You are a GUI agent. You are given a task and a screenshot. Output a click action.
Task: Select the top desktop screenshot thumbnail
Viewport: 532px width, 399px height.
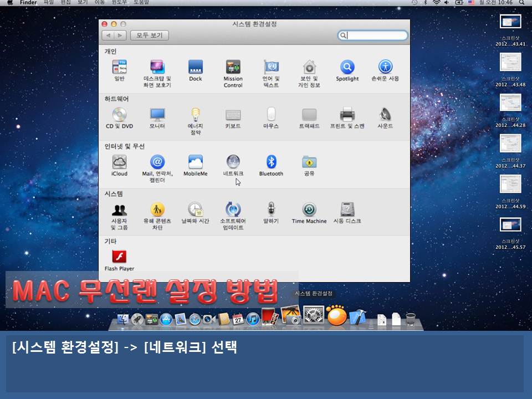point(510,22)
